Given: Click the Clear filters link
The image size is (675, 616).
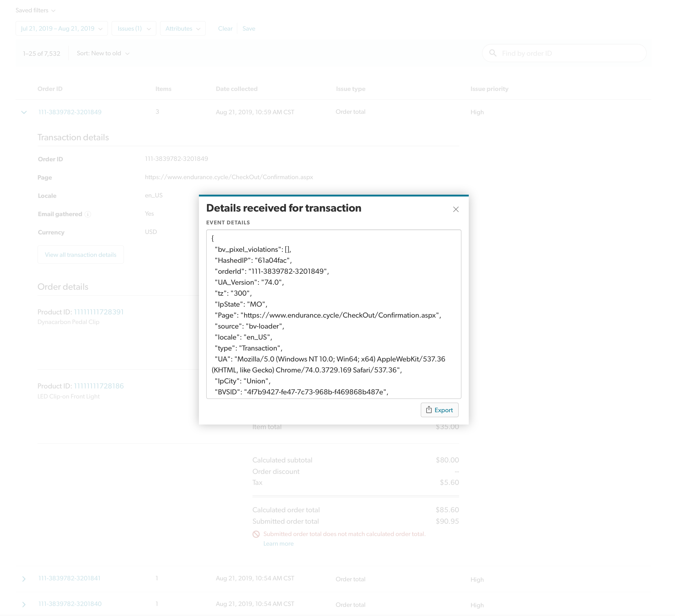Looking at the screenshot, I should [x=225, y=29].
